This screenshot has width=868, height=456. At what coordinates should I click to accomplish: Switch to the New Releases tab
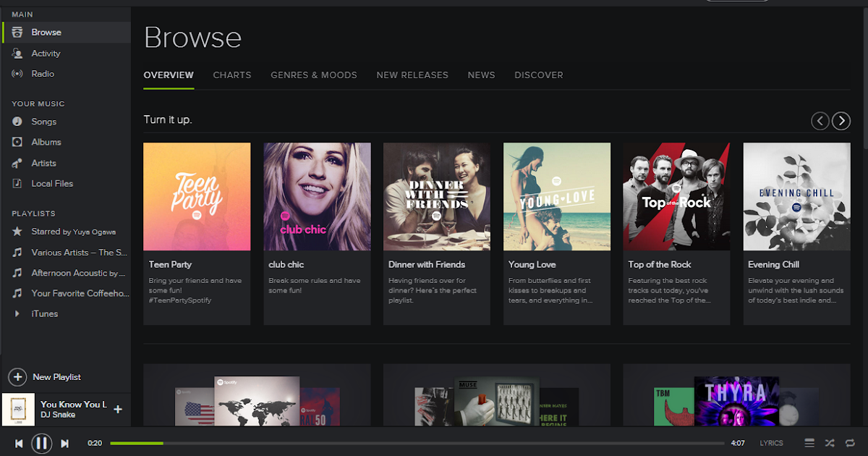(x=412, y=75)
